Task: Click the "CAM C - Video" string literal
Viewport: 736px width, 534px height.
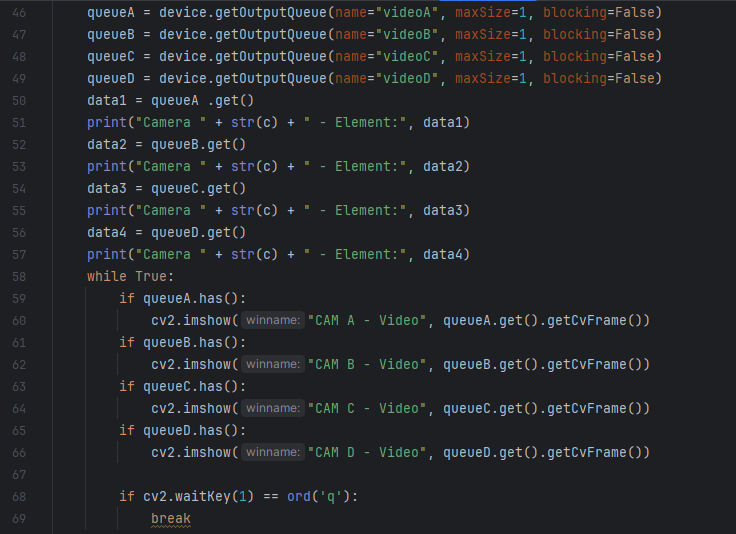Action: click(x=370, y=408)
